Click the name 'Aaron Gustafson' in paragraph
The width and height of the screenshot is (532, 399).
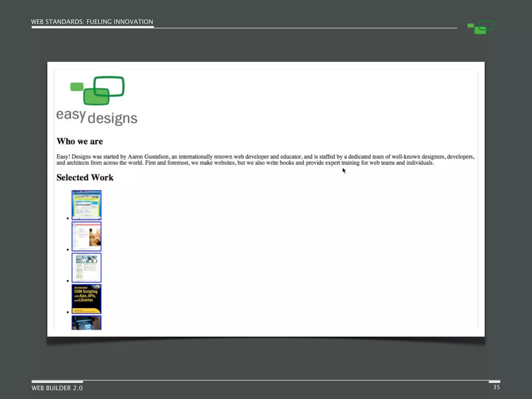pos(148,157)
